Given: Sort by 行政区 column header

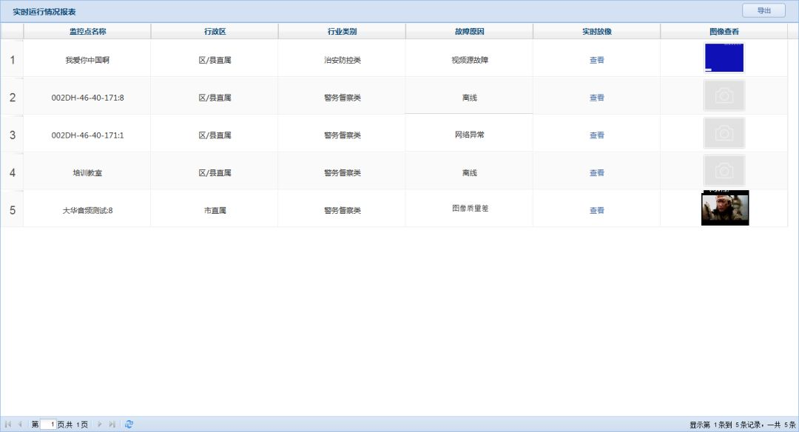Looking at the screenshot, I should [x=215, y=32].
